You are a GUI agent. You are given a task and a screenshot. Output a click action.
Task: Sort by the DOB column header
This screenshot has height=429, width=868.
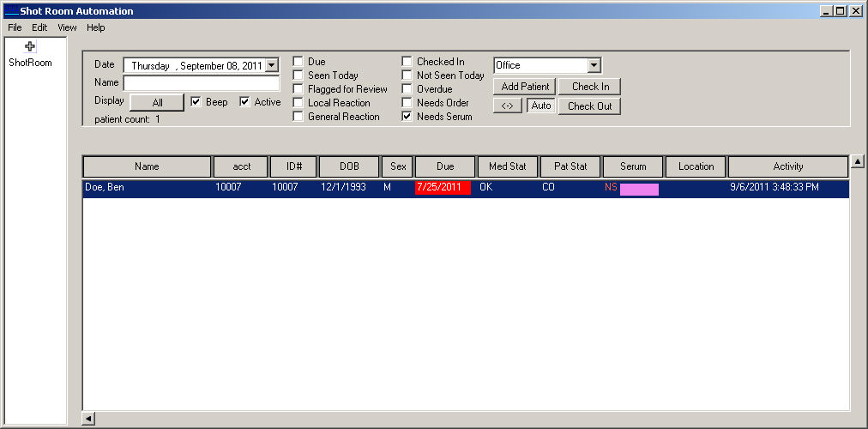[349, 166]
